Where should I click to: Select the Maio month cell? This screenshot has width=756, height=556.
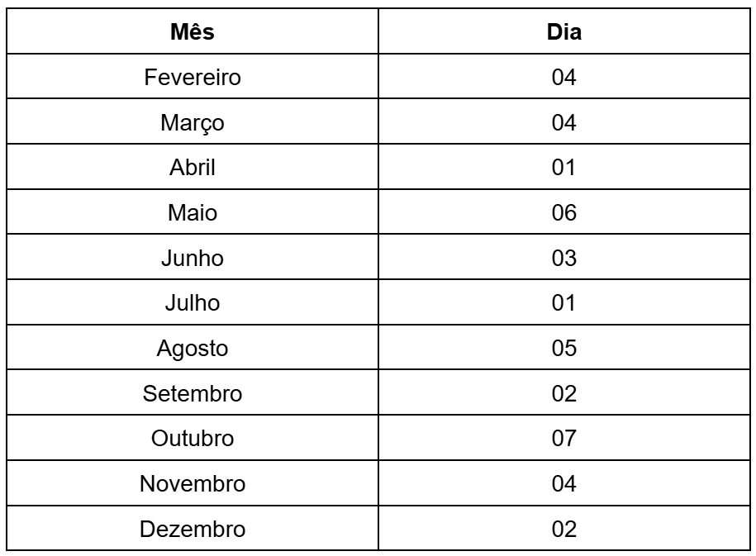(x=193, y=213)
